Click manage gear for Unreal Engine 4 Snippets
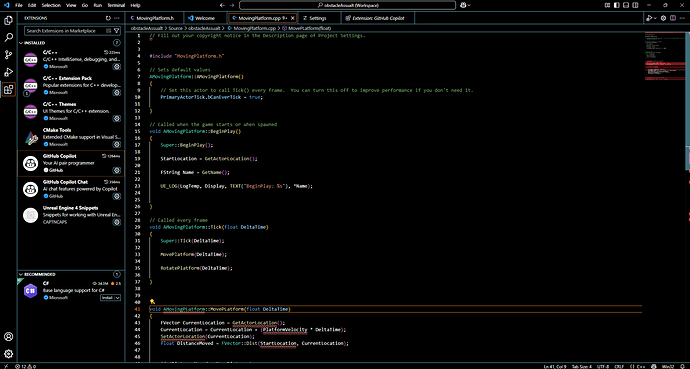This screenshot has height=369, width=690. click(x=117, y=222)
